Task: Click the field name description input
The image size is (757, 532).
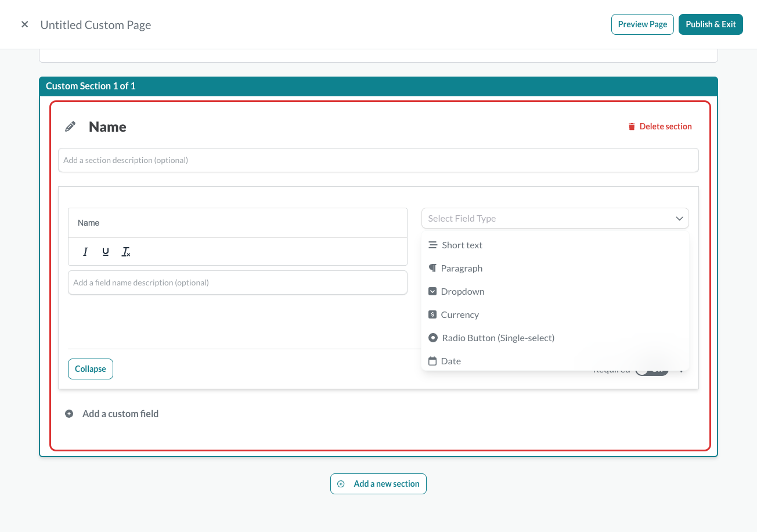Action: point(237,283)
